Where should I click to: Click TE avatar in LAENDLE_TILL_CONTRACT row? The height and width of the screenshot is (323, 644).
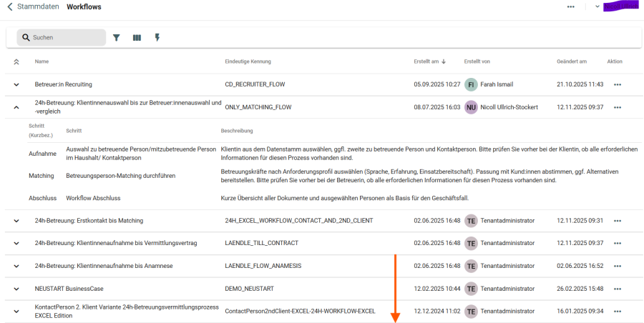[x=471, y=244]
